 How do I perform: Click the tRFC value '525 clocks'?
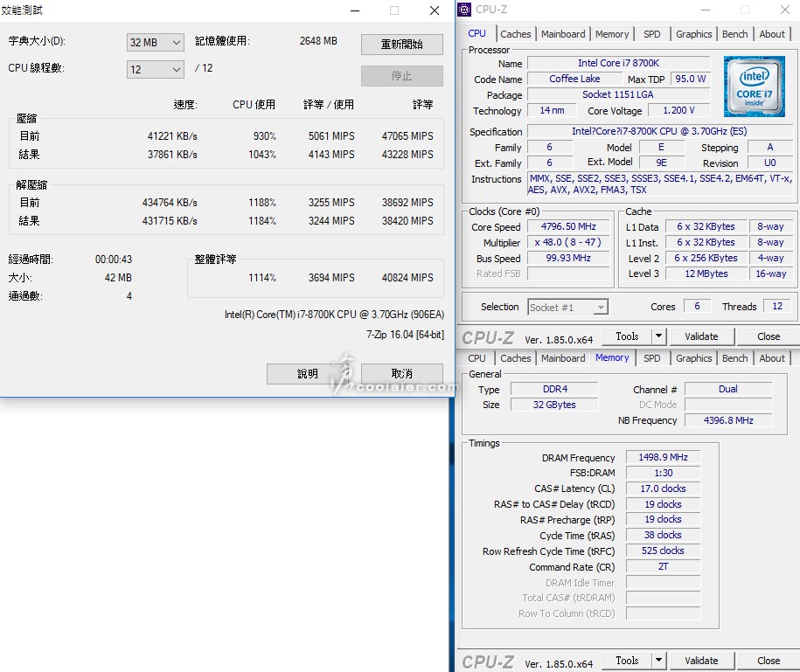pos(663,551)
